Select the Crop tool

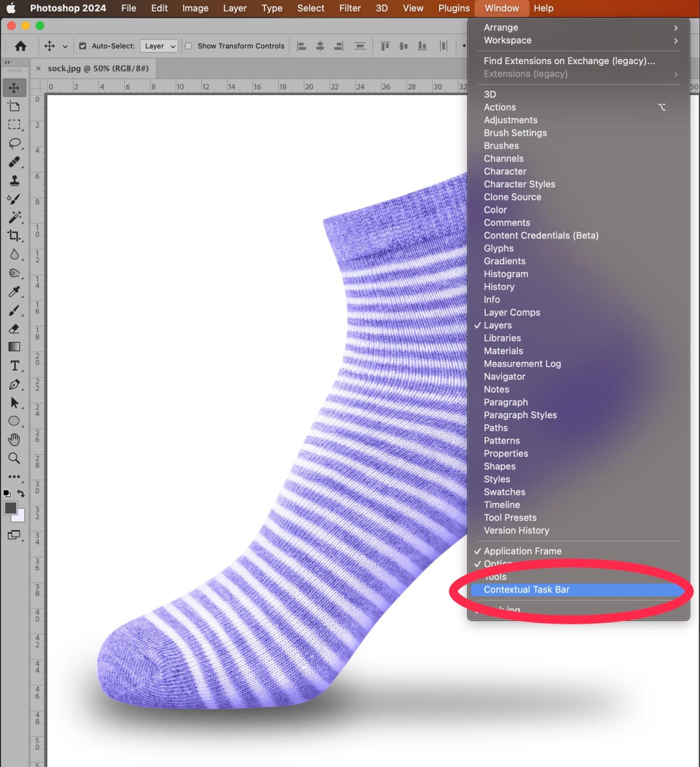(14, 235)
